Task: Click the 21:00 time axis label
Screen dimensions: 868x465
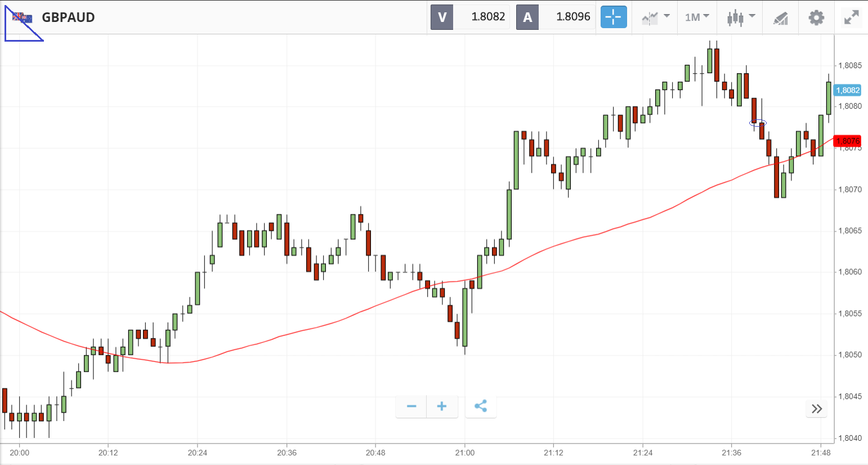Action: click(464, 453)
